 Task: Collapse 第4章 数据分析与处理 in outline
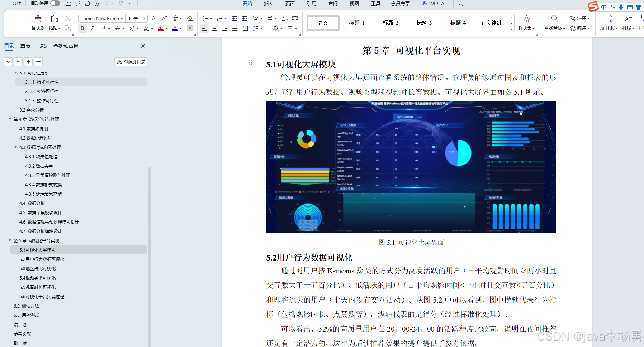tap(10, 119)
